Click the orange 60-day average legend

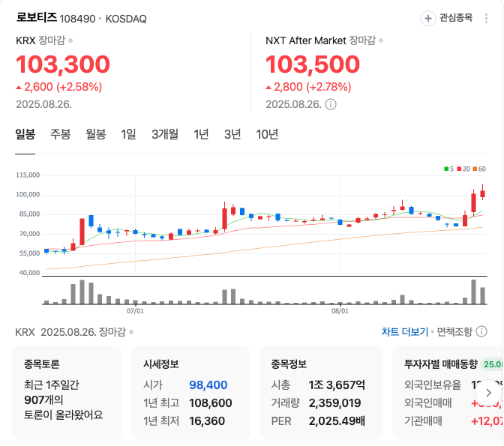pyautogui.click(x=479, y=169)
